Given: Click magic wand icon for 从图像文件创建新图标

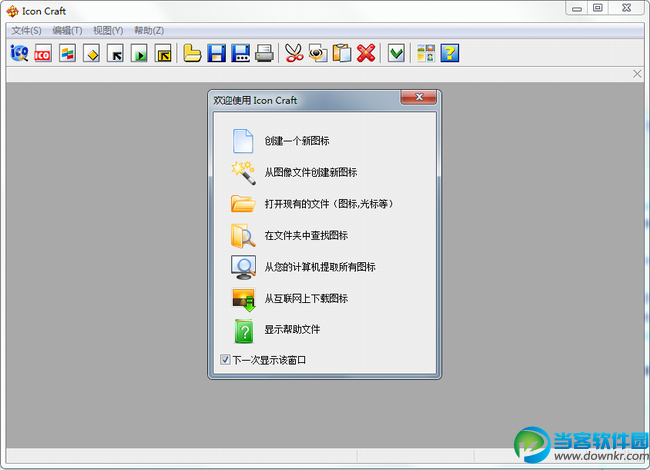Looking at the screenshot, I should click(x=243, y=172).
